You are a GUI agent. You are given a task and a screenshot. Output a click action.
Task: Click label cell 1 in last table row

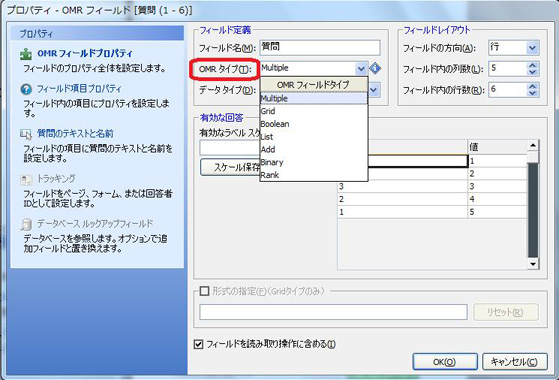(402, 212)
